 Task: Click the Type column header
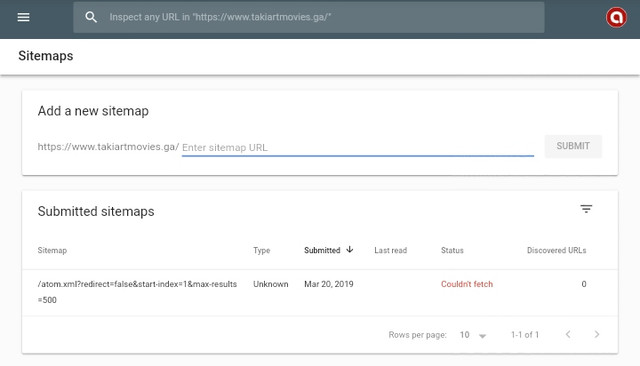262,250
